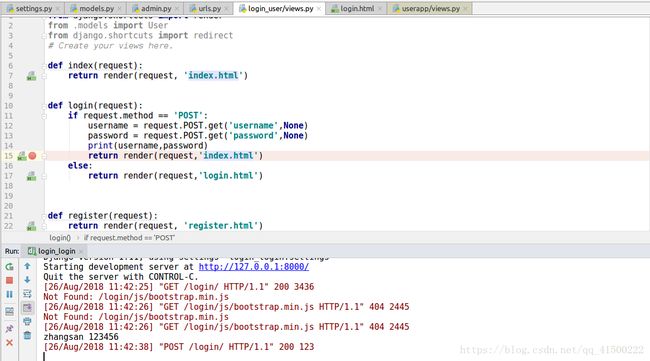Click fold end marker on line 15

[44, 156]
